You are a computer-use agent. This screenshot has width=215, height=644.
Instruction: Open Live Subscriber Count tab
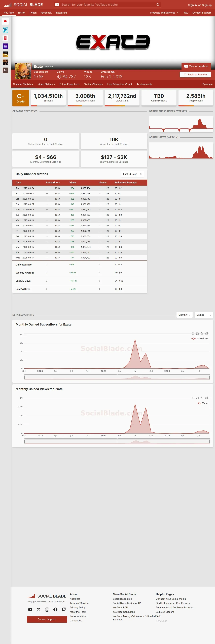tap(120, 84)
